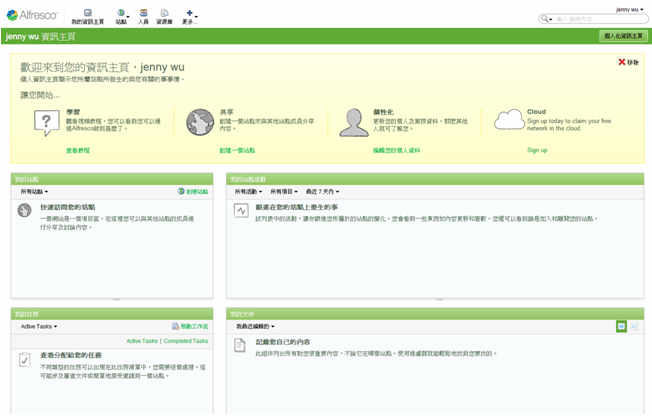Screen dimensions: 652x416
Task: Click the 學習 tutorial question mark icon
Action: 47,123
